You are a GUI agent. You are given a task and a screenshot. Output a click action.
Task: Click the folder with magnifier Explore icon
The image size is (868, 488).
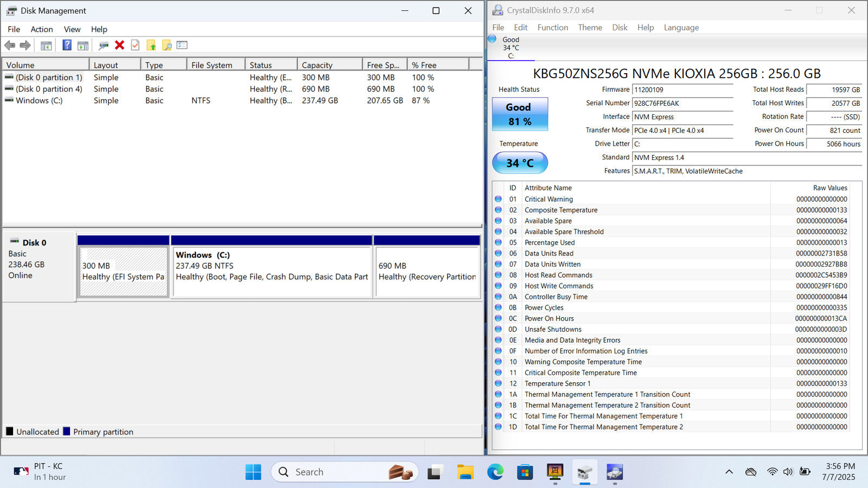(167, 46)
